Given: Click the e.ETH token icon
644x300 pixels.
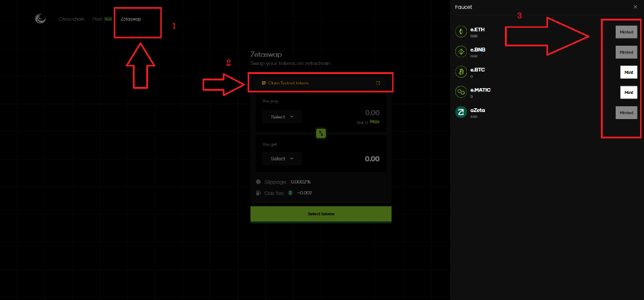Looking at the screenshot, I should [461, 32].
